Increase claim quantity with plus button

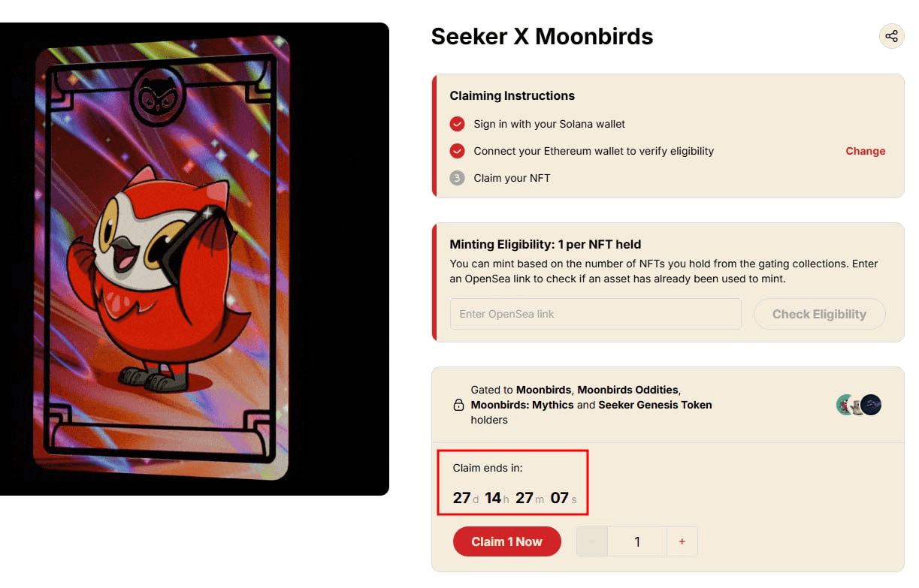682,541
